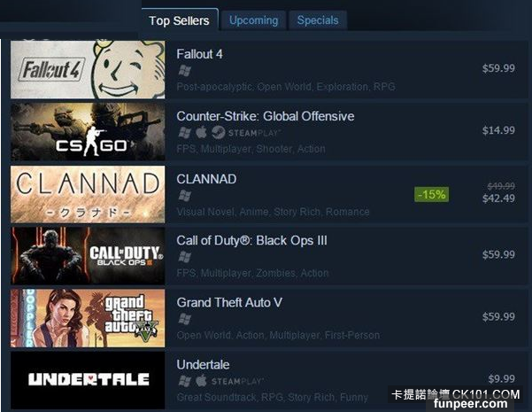Click the Windows icon under CLANNAD
Image resolution: width=532 pixels, height=412 pixels.
pos(185,195)
